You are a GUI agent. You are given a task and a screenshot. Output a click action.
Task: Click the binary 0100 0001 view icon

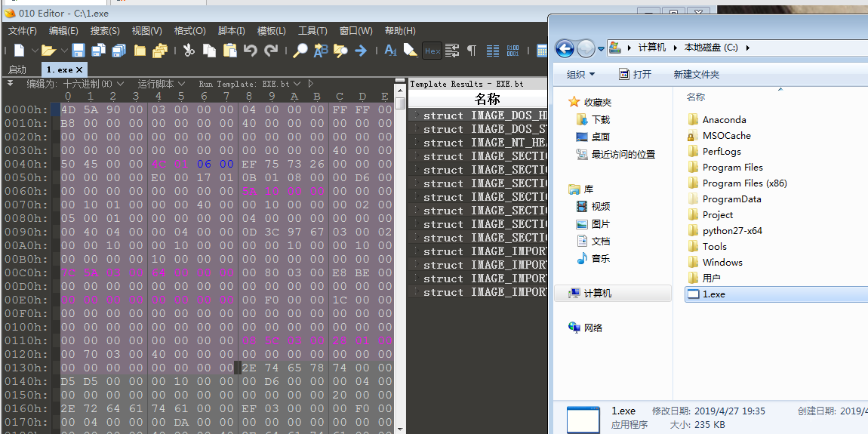pyautogui.click(x=512, y=51)
